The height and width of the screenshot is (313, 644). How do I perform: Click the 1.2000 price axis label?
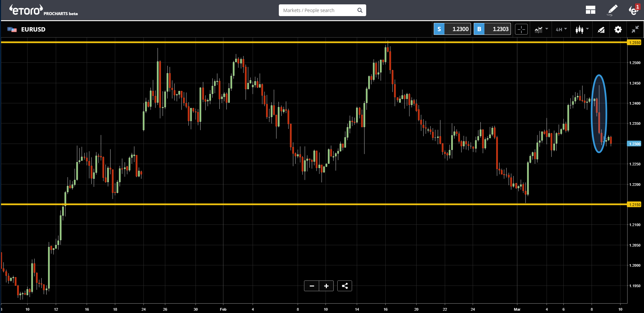tap(635, 265)
